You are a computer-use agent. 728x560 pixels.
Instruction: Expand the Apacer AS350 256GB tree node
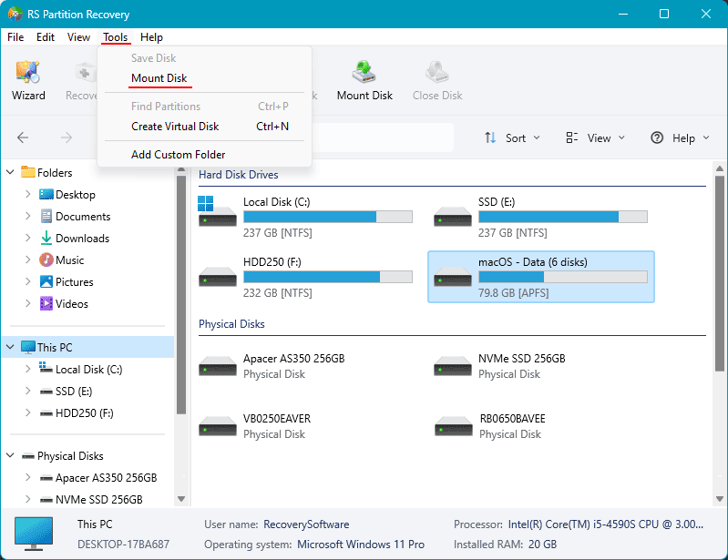(28, 477)
